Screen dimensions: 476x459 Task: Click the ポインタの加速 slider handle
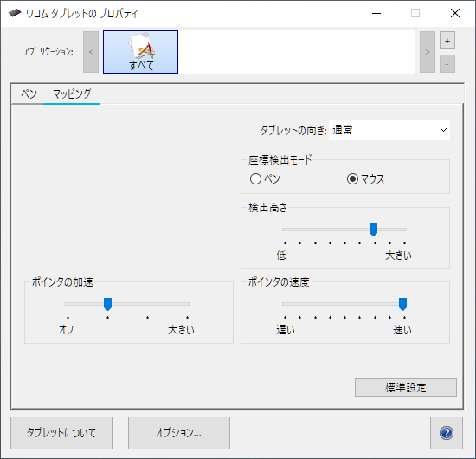[x=108, y=304]
